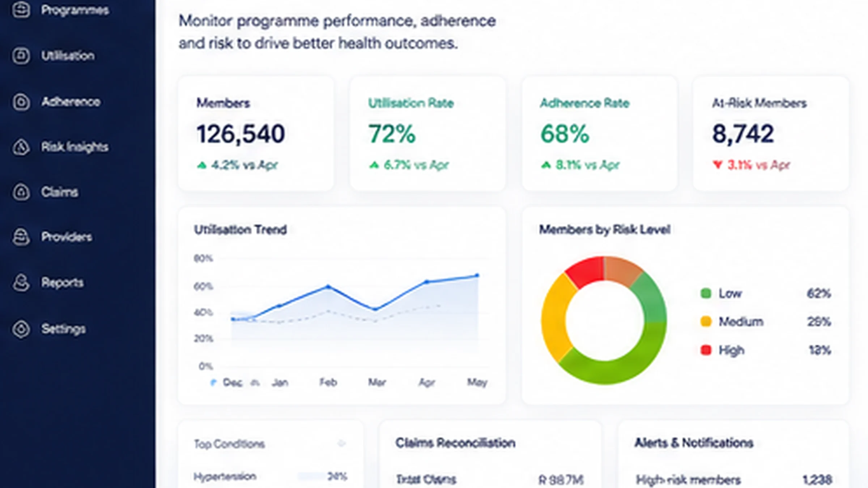
Task: Click the red down arrow under At-Risk Members
Action: point(718,165)
